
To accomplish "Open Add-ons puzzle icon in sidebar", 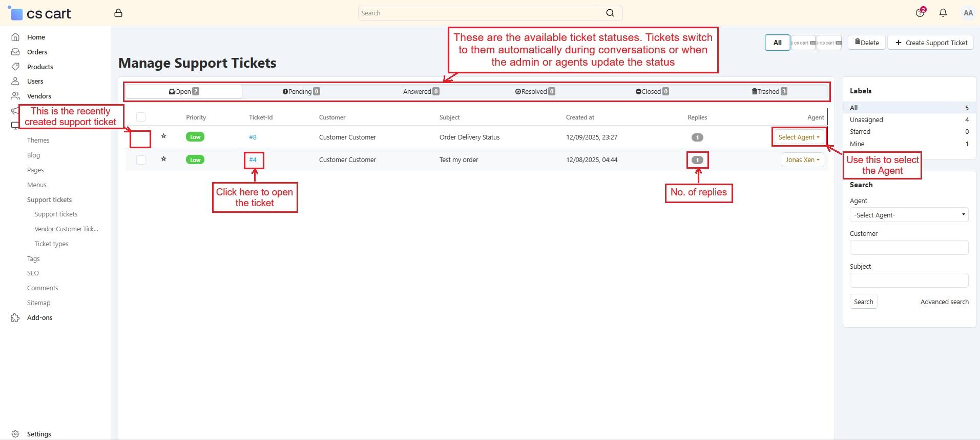I will tap(15, 318).
